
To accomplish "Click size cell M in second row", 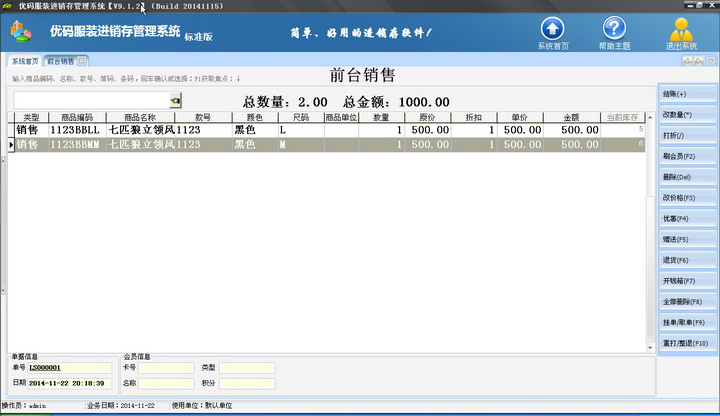I will [301, 145].
